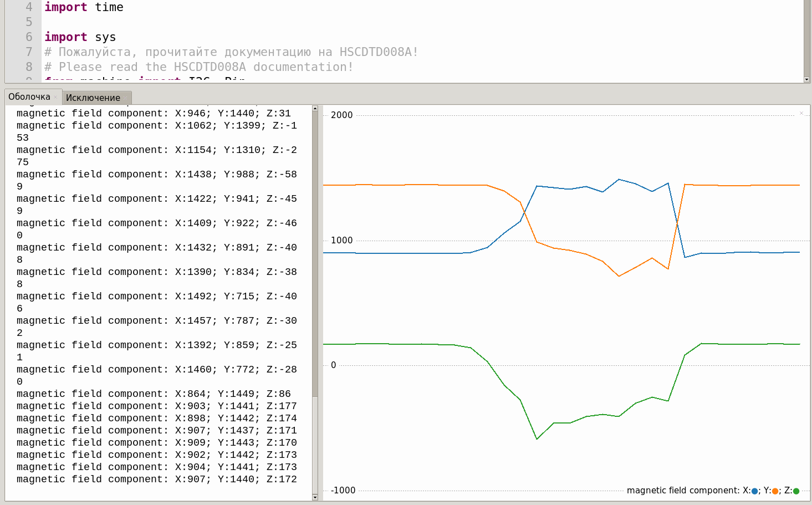Click the -1000 axis label in plotter
The image size is (812, 505).
[343, 491]
